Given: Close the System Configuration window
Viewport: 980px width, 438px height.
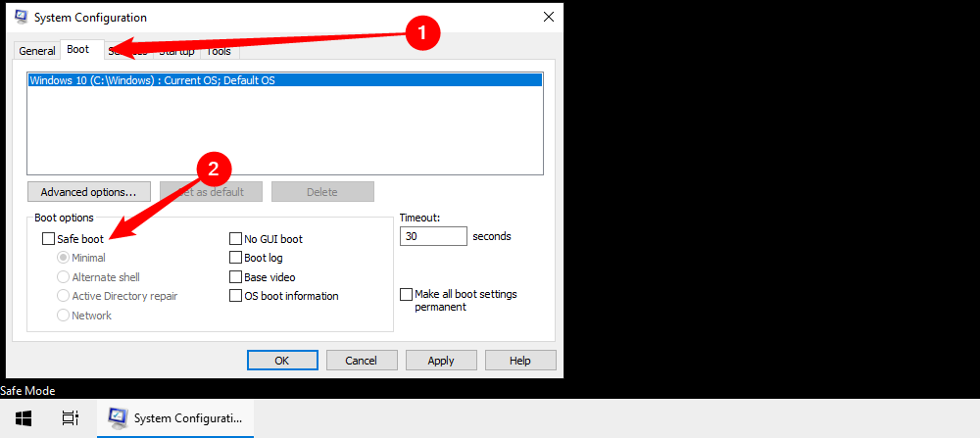Looking at the screenshot, I should tap(548, 17).
